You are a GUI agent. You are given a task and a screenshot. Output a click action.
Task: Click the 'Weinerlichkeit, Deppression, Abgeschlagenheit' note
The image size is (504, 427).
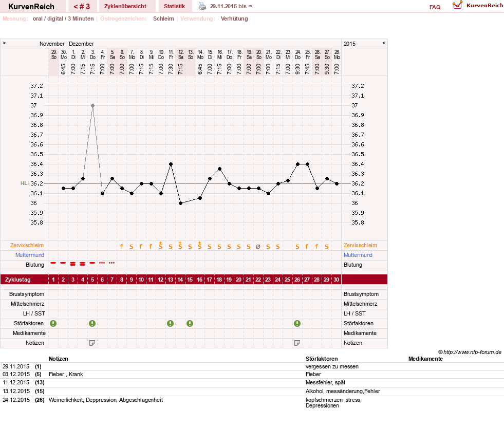point(106,400)
